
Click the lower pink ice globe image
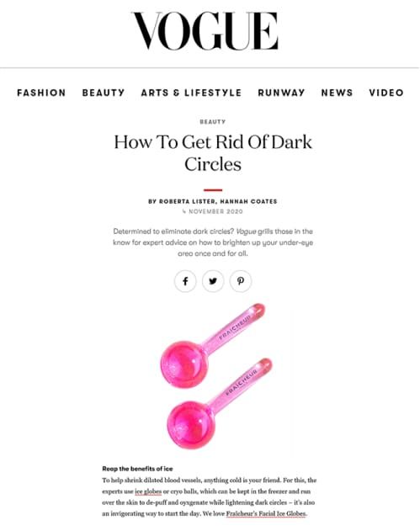(x=220, y=403)
